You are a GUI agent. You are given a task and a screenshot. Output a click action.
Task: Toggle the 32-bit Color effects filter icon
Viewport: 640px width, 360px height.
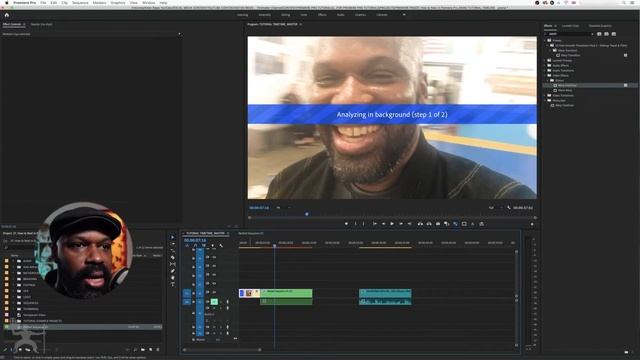point(607,34)
